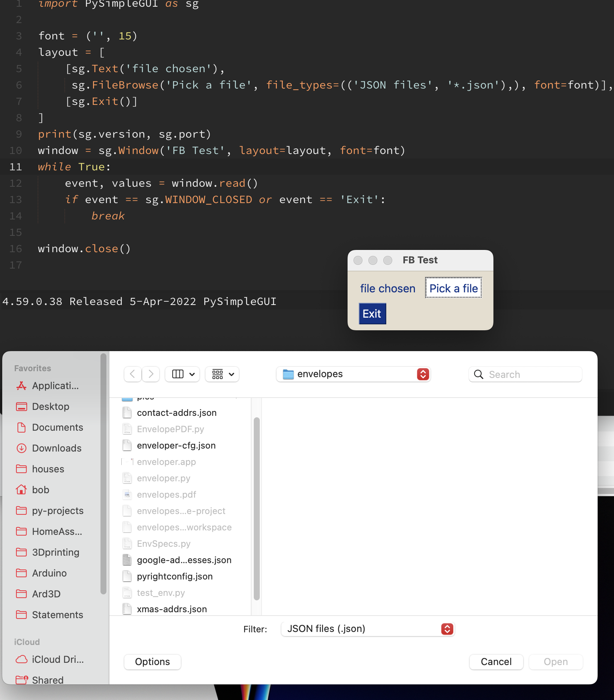This screenshot has height=700, width=614.
Task: Click inside the Search field
Action: point(525,374)
